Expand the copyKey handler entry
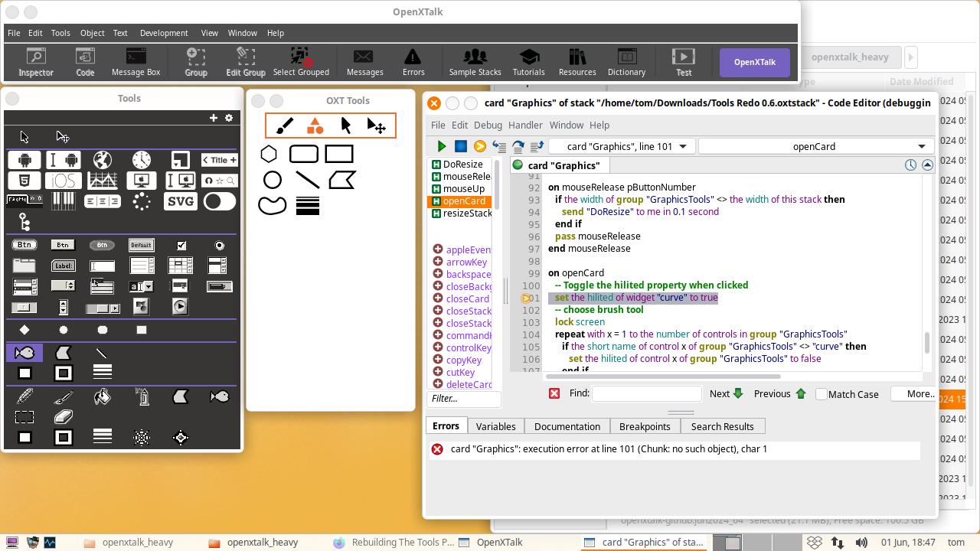980x551 pixels. coord(438,360)
